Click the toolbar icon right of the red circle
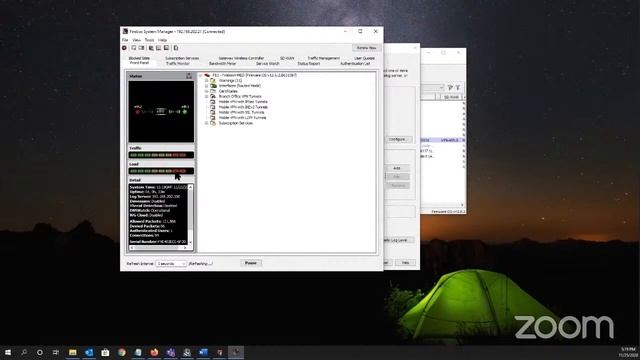The width and height of the screenshot is (640, 360). coord(133,48)
